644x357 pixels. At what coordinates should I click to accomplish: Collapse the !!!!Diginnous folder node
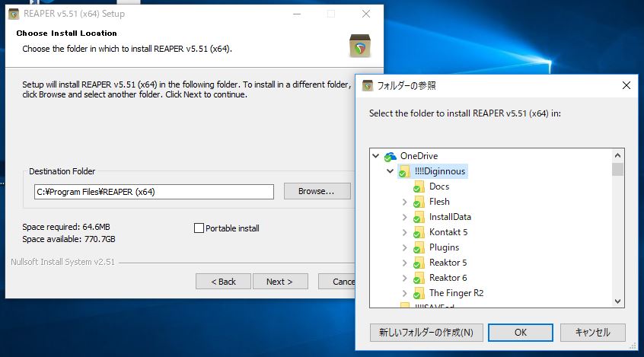(x=390, y=171)
